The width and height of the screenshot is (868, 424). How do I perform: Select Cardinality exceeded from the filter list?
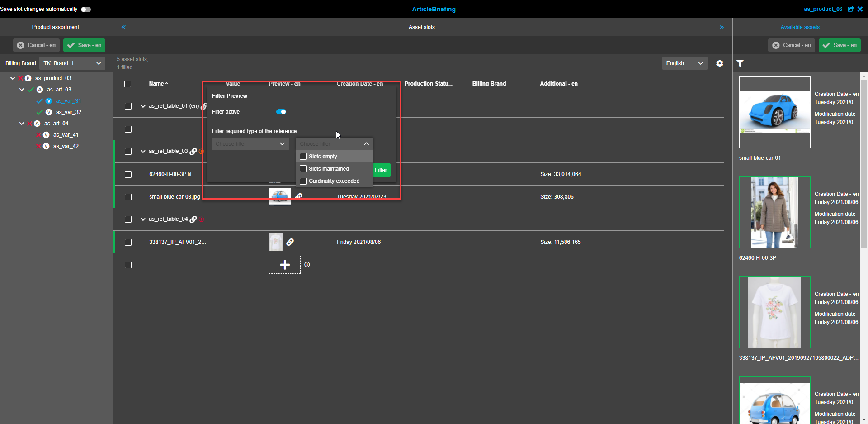[x=303, y=181]
